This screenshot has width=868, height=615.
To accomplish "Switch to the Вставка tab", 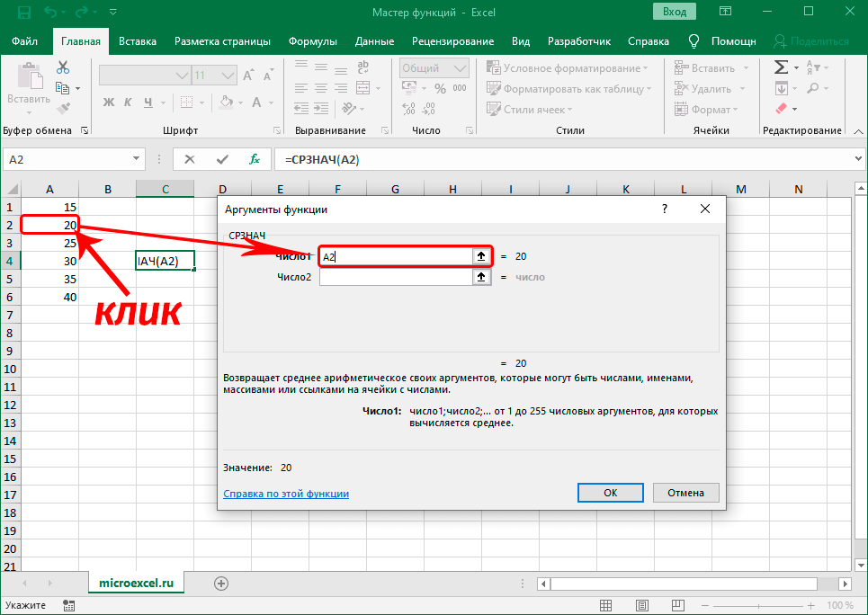I will (138, 41).
